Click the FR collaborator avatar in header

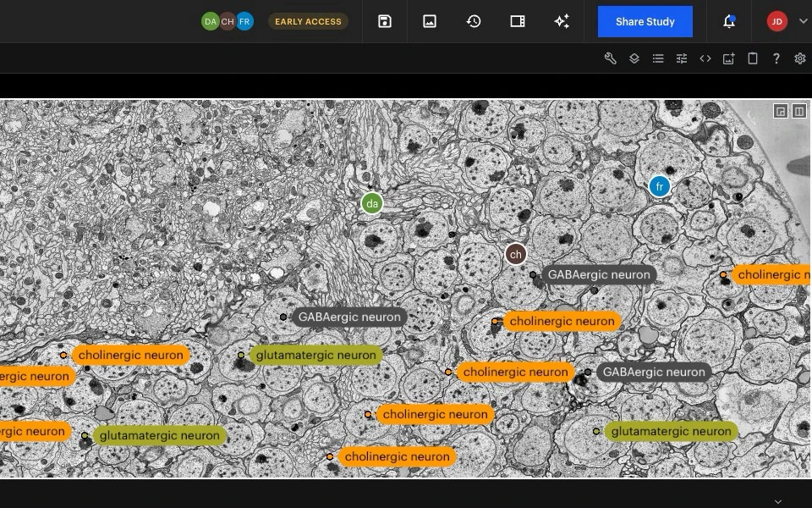pyautogui.click(x=245, y=22)
